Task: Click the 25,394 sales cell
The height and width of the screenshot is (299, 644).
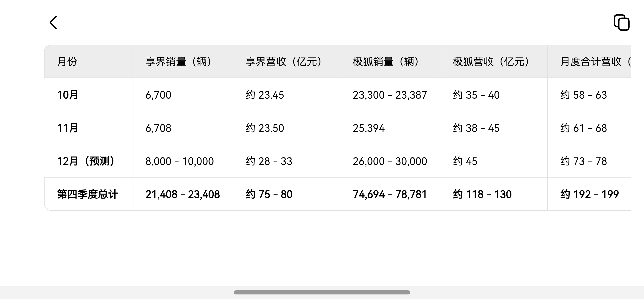Action: 368,128
